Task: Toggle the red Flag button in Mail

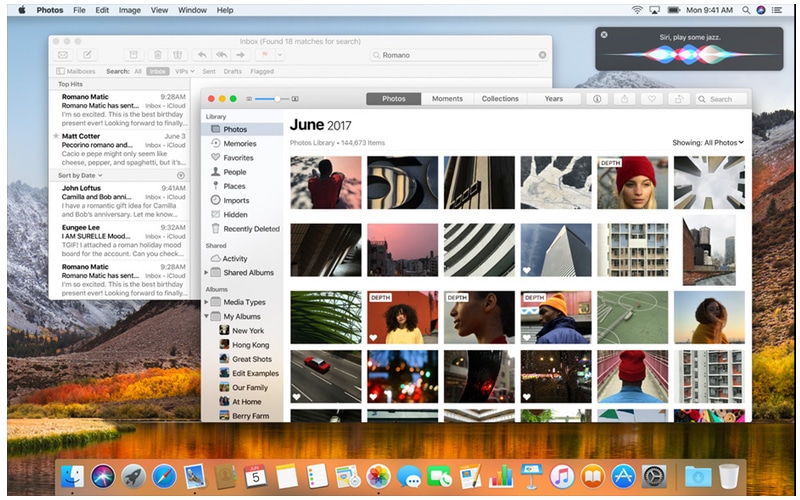Action: tap(268, 55)
